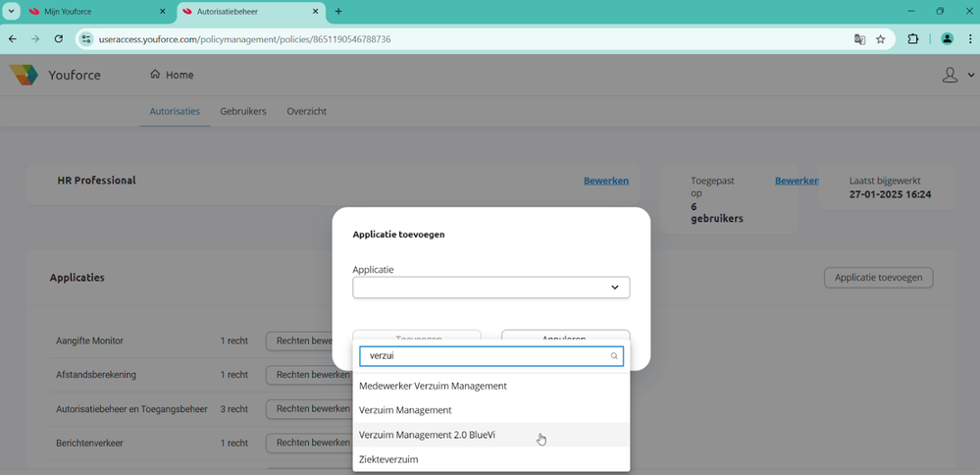Select the Autorisatiebeheer browser tab
This screenshot has height=475, width=980.
click(251, 11)
